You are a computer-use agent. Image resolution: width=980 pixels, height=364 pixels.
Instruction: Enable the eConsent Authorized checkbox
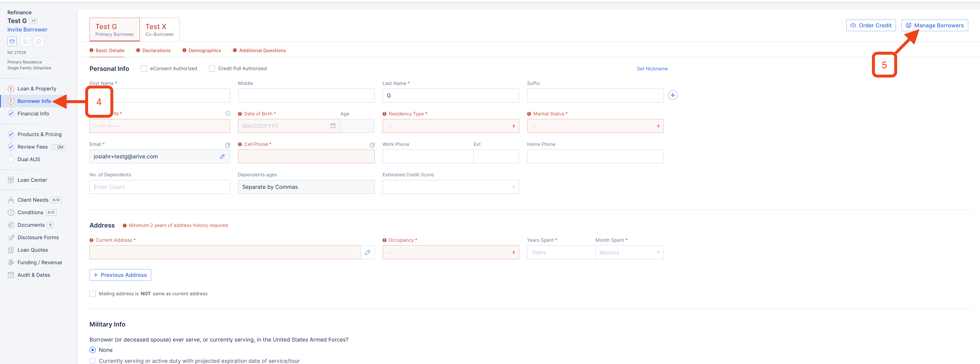(144, 69)
